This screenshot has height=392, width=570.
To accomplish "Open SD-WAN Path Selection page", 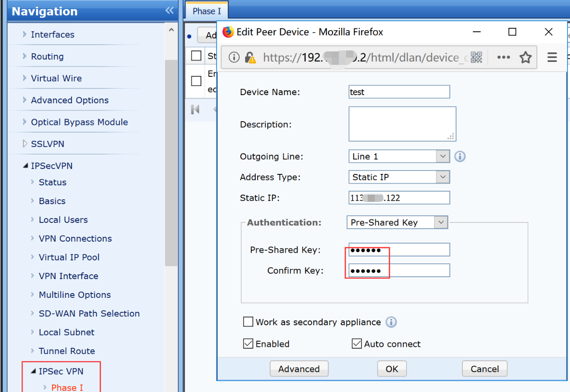I will (89, 314).
